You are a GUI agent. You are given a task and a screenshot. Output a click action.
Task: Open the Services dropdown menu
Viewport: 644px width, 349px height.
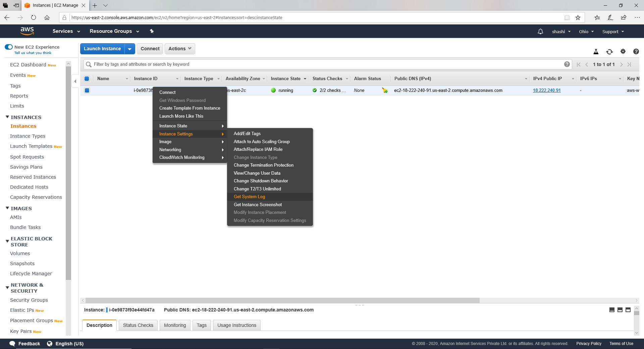pos(66,31)
